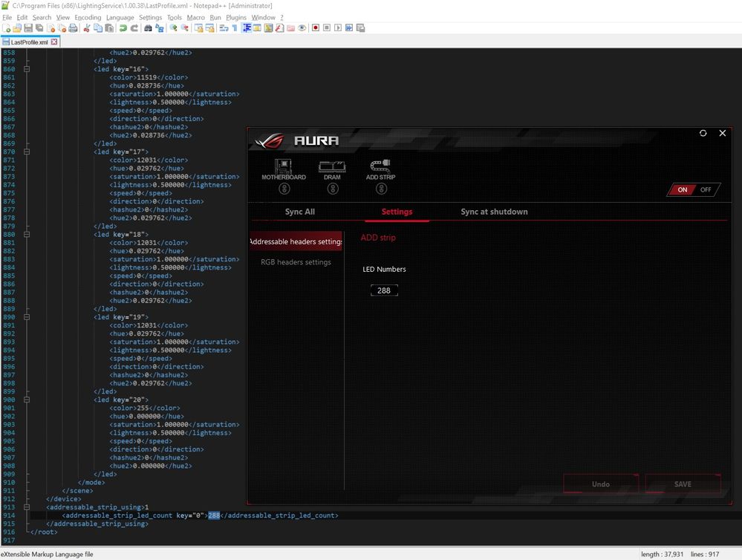The width and height of the screenshot is (742, 560).
Task: Open the Encoding menu
Action: (x=88, y=18)
